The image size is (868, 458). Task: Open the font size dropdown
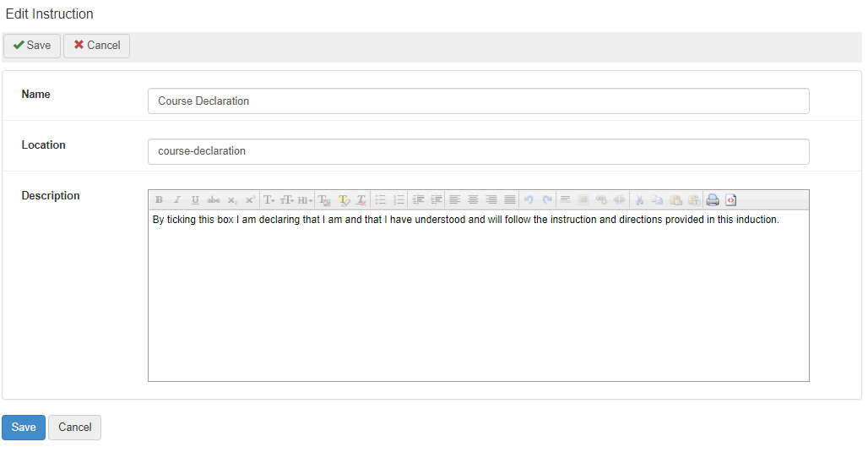287,200
